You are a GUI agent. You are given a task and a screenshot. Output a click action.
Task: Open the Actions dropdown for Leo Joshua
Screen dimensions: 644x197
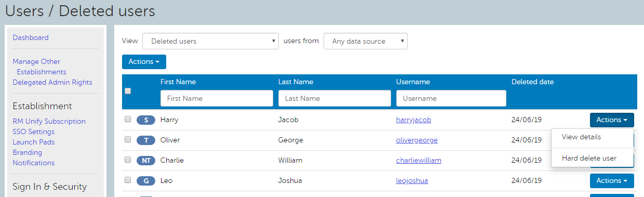(x=612, y=181)
